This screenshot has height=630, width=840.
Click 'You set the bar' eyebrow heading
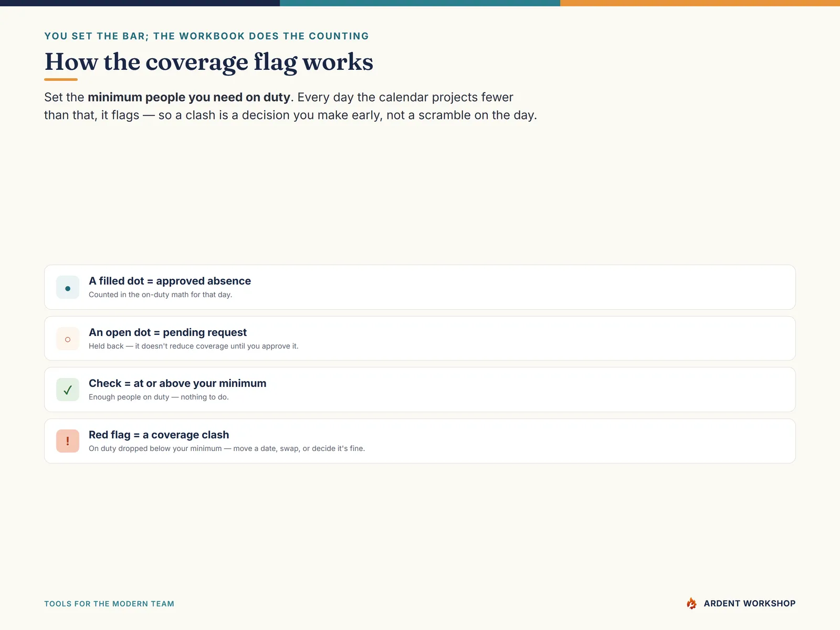click(206, 36)
